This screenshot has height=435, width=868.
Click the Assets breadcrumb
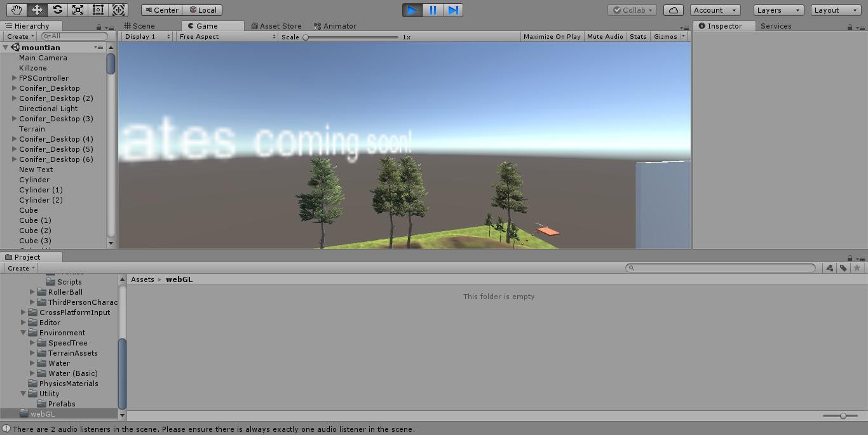point(142,279)
